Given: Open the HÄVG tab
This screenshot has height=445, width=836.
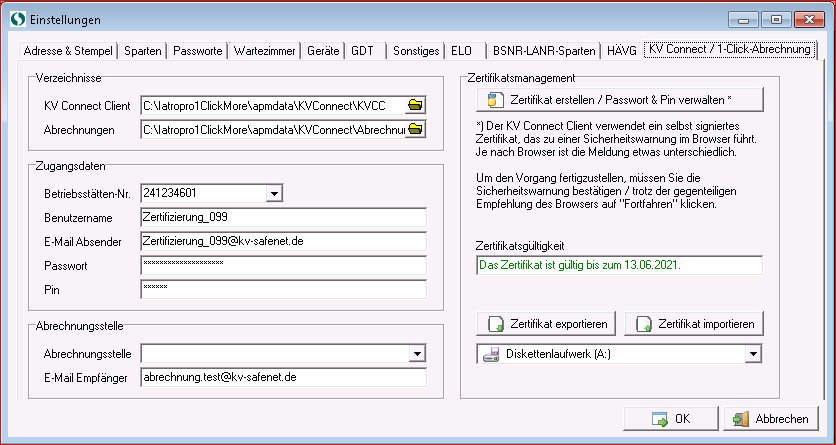Looking at the screenshot, I should coord(620,49).
